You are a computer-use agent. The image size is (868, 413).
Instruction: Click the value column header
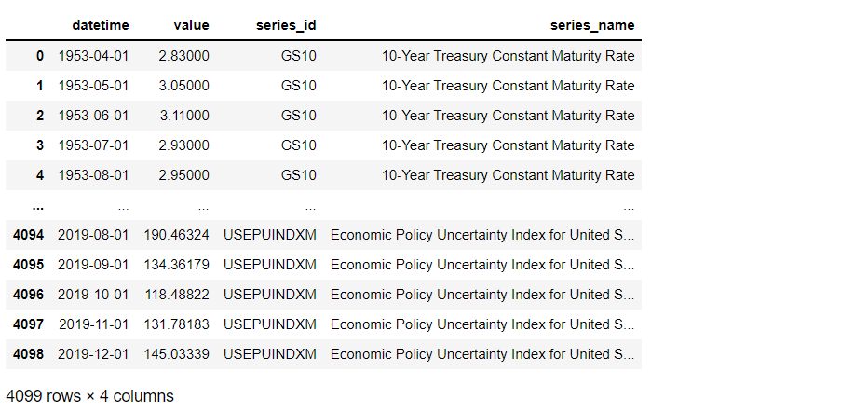tap(191, 25)
